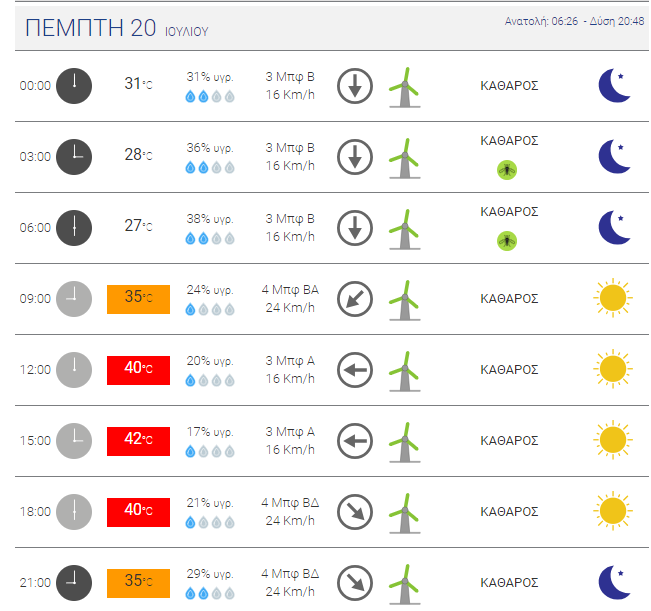Click the moon icon for 00:00
The height and width of the screenshot is (611, 651).
click(614, 86)
